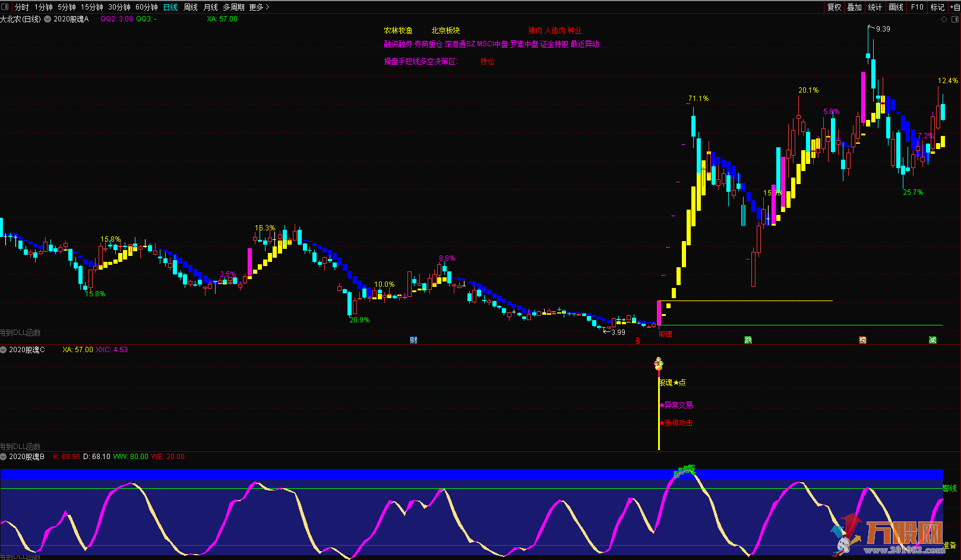961x560 pixels.
Task: Click the colored ball signal icon
Action: (x=658, y=363)
